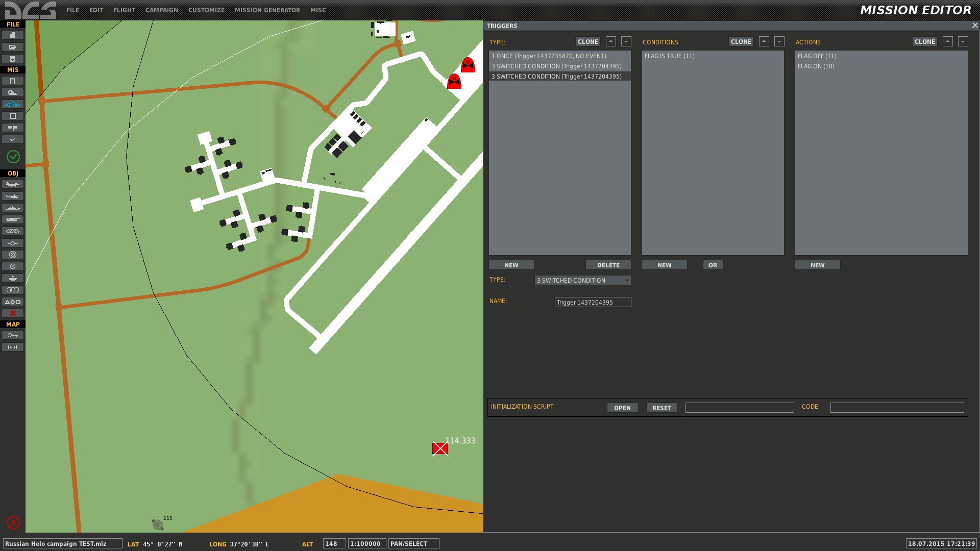This screenshot has width=980, height=551.
Task: Delete the selected trigger
Action: [608, 265]
